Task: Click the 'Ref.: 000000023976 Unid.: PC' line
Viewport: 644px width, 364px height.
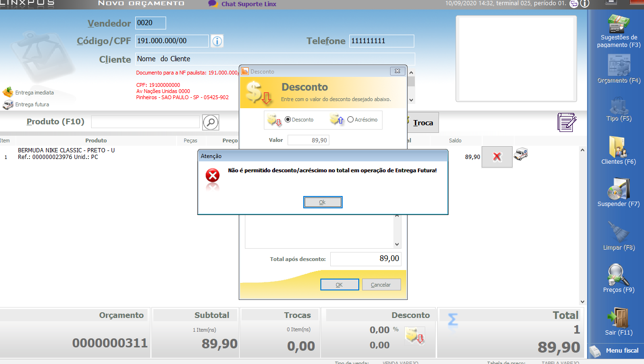Action: click(58, 157)
